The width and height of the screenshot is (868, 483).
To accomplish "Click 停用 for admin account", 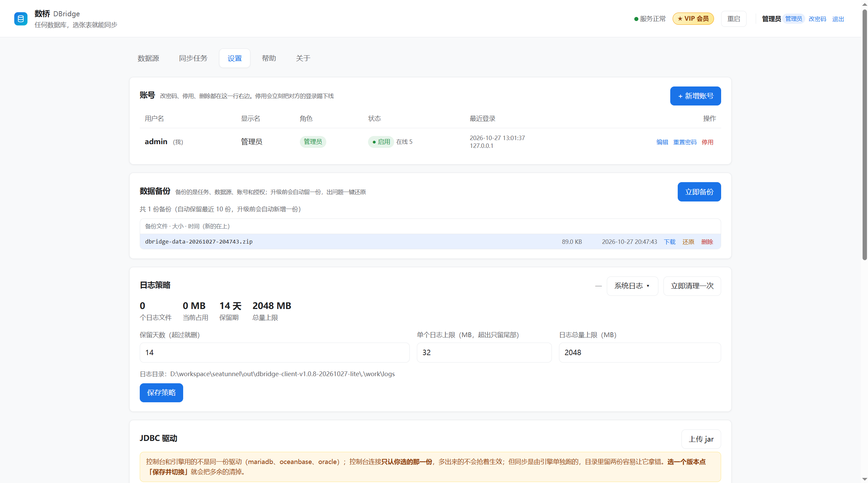I will 707,142.
